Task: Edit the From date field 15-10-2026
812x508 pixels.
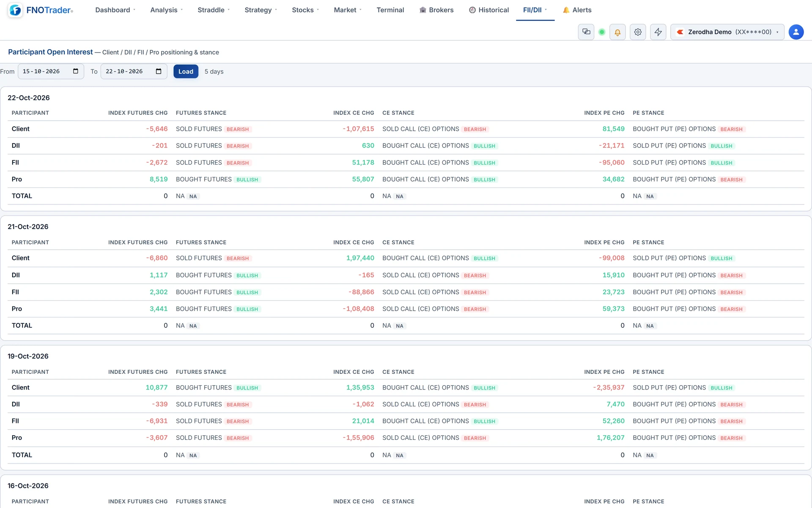Action: tap(51, 71)
